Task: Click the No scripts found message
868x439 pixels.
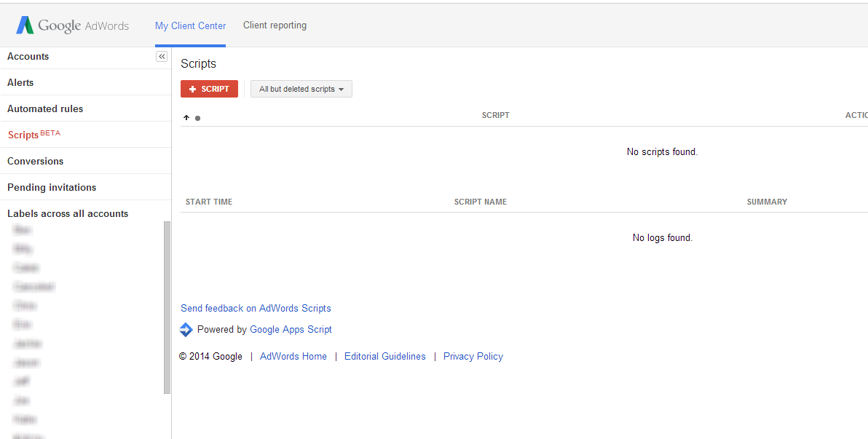Action: (x=662, y=151)
